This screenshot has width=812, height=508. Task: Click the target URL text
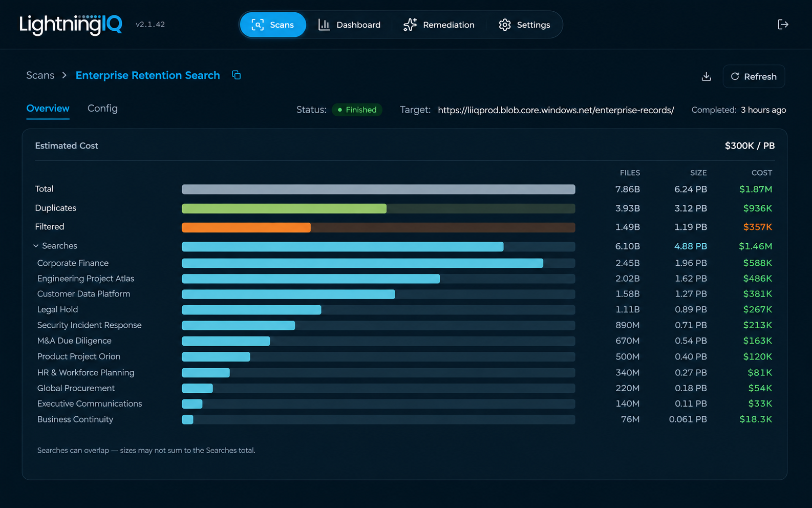click(x=556, y=110)
